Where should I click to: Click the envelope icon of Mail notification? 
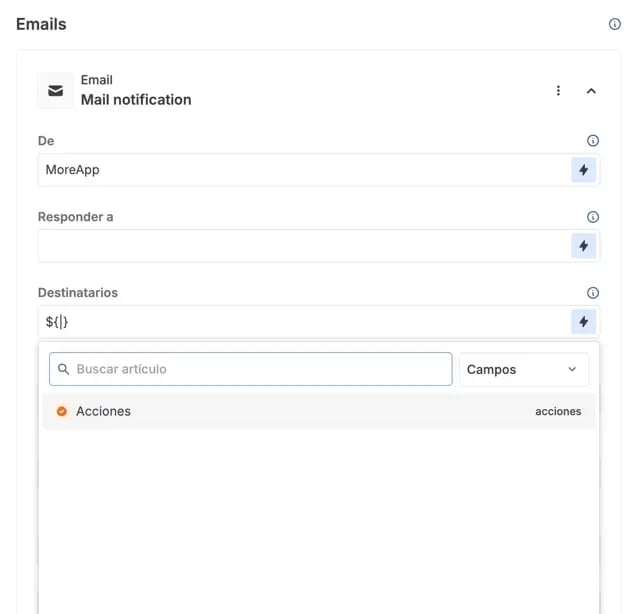(x=56, y=91)
